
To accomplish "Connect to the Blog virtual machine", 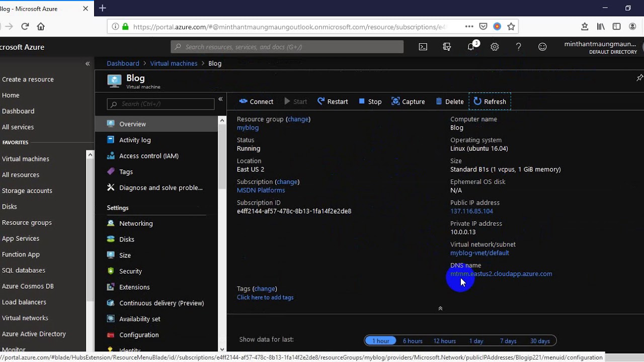I will [256, 102].
